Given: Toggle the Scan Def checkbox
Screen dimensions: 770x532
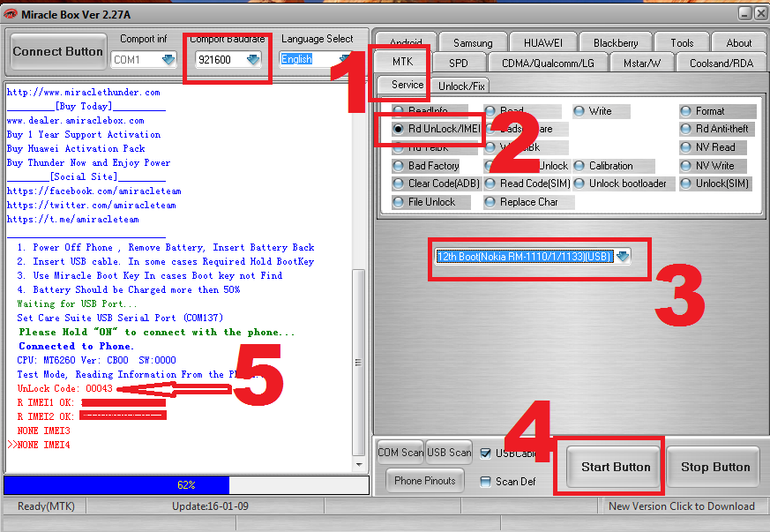Looking at the screenshot, I should (x=485, y=482).
